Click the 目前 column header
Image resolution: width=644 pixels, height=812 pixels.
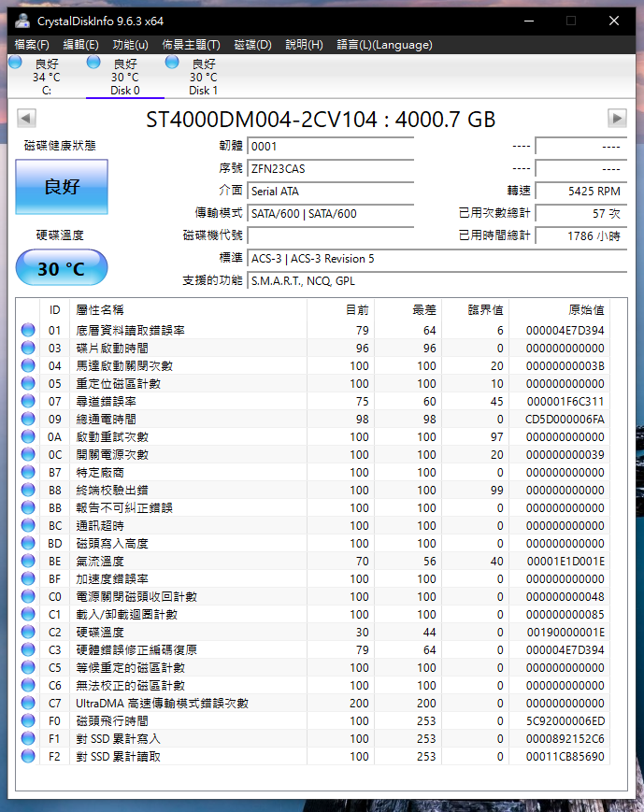pyautogui.click(x=340, y=309)
